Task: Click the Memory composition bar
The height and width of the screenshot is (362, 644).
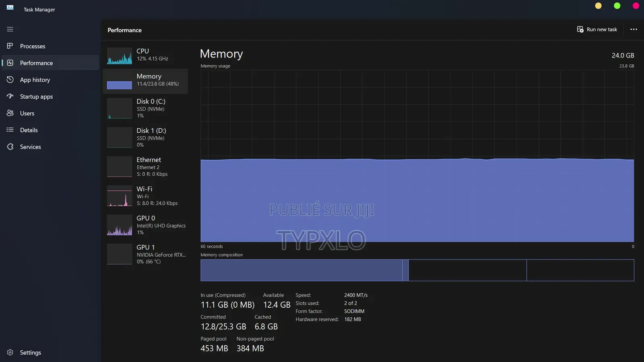Action: point(417,270)
